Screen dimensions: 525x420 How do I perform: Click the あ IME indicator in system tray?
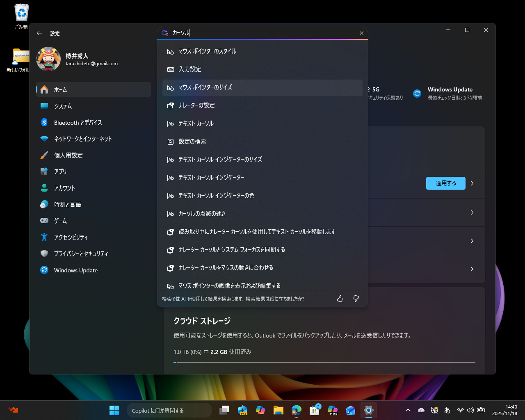coord(446,410)
